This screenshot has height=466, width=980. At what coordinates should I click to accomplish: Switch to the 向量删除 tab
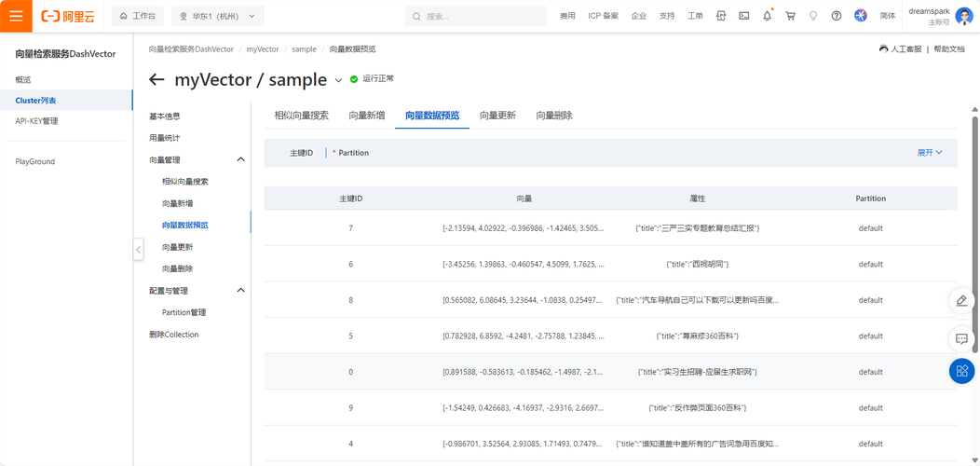[x=554, y=115]
